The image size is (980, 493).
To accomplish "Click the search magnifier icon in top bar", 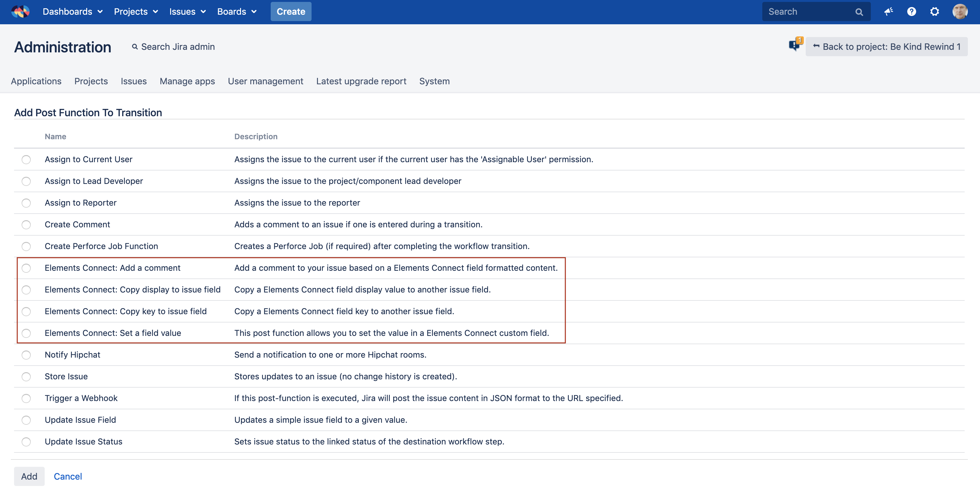I will pyautogui.click(x=859, y=12).
